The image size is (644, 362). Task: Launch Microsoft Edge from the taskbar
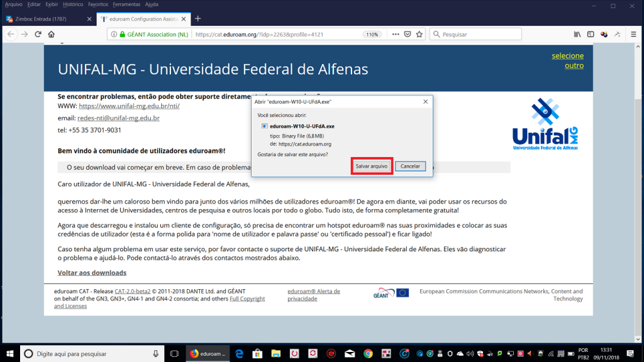coord(239,353)
